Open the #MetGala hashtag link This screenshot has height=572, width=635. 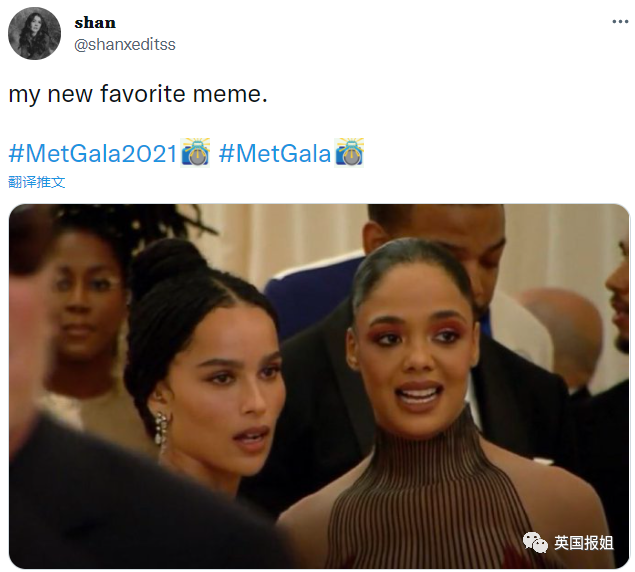pos(275,154)
